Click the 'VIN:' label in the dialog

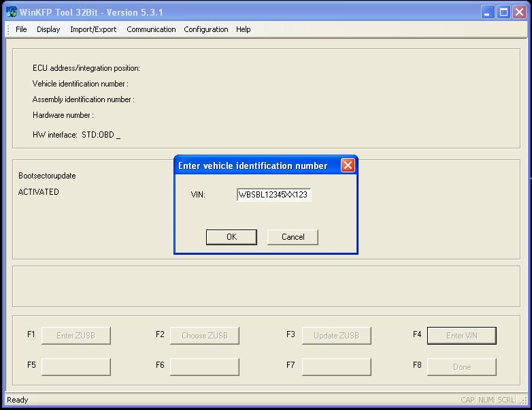(x=198, y=195)
